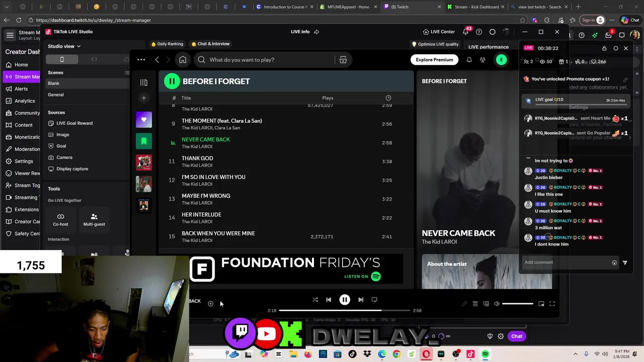Select portrait phone layout in TikTok Studio
This screenshot has height=362, width=644.
point(62,59)
